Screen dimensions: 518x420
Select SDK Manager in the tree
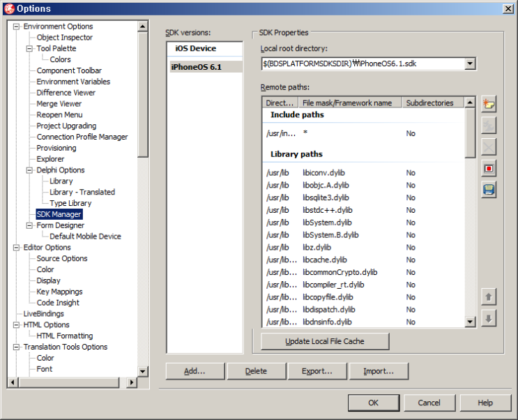click(59, 214)
